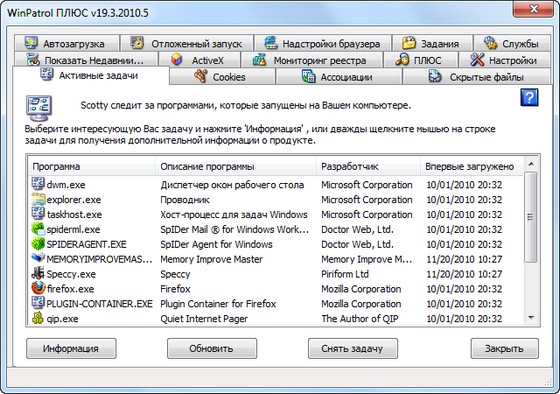Open the Службы tab

[511, 43]
